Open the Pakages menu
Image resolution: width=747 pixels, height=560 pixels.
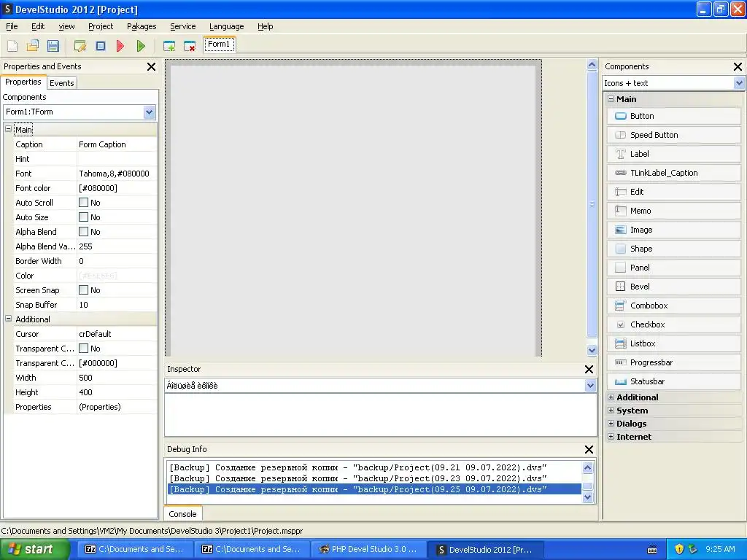[142, 26]
